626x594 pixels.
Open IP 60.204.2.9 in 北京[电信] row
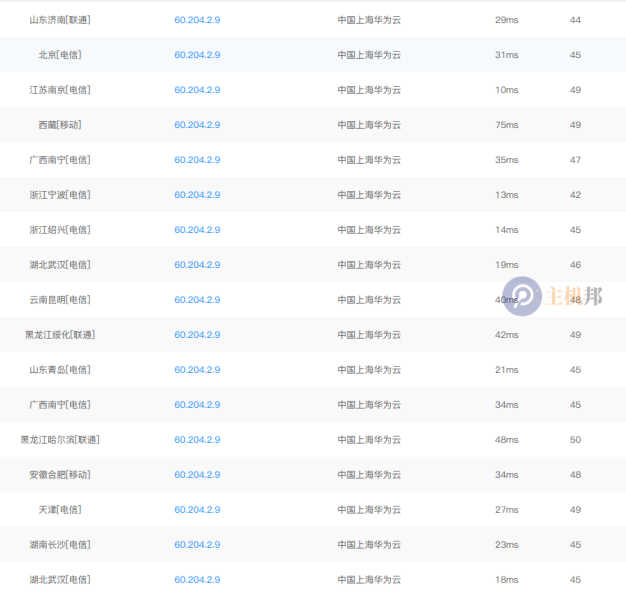coord(197,55)
